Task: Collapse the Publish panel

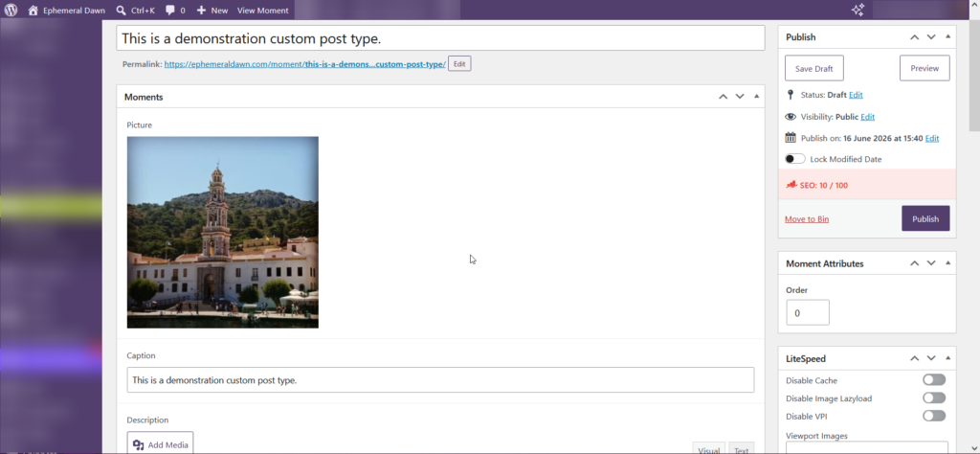Action: click(x=947, y=37)
